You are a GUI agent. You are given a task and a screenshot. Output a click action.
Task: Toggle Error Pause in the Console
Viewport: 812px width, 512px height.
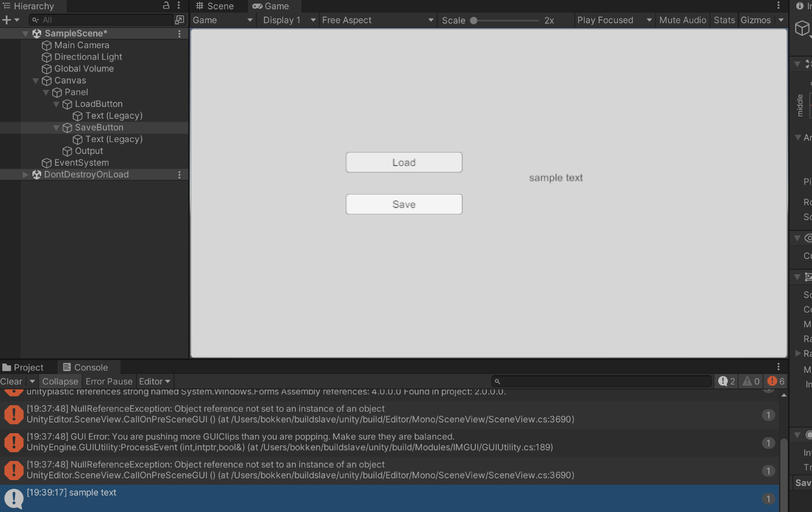click(x=109, y=381)
